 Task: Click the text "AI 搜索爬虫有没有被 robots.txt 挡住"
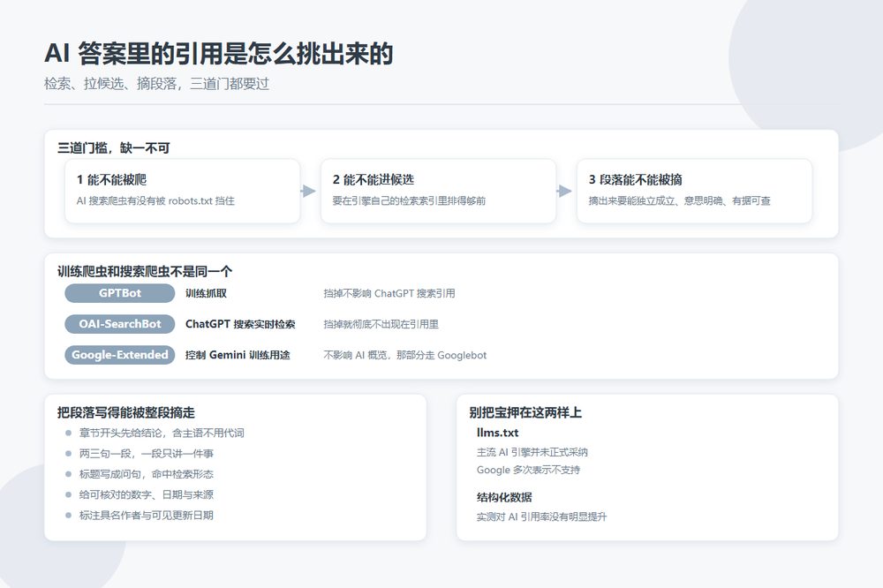click(155, 200)
